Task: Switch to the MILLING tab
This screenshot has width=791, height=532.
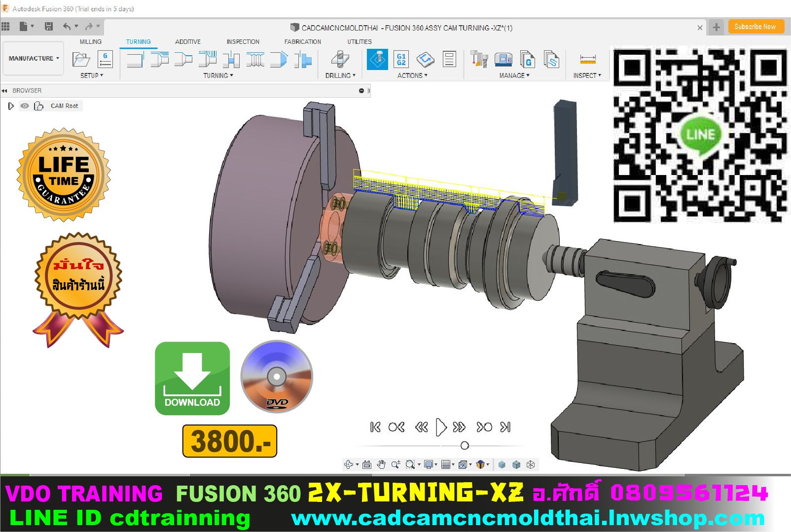Action: (x=90, y=41)
